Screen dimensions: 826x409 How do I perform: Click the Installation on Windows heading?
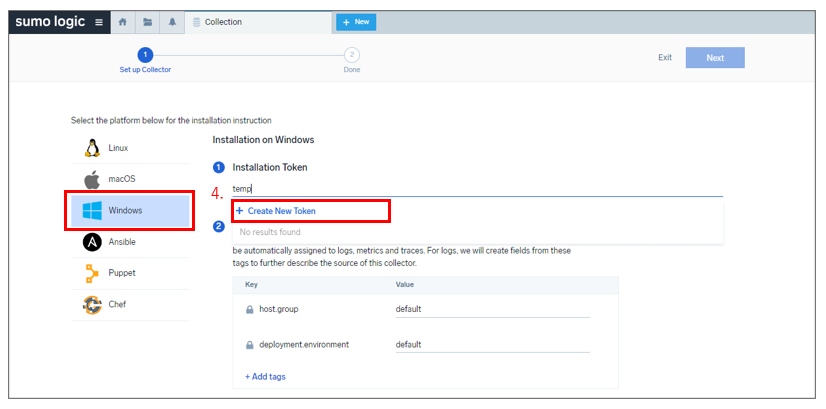click(263, 140)
